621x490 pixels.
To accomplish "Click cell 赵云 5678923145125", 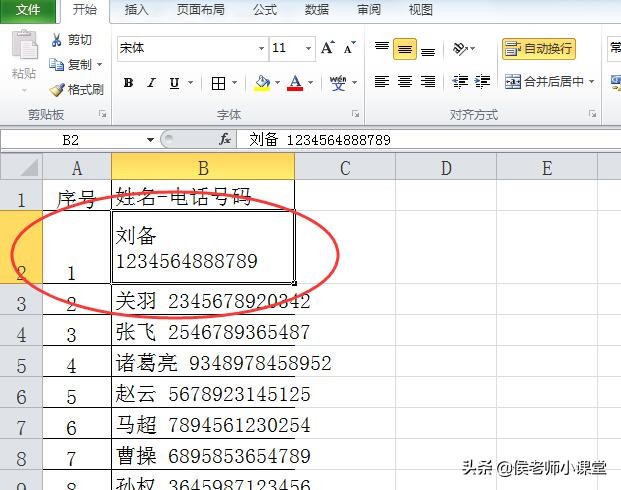I will point(203,393).
